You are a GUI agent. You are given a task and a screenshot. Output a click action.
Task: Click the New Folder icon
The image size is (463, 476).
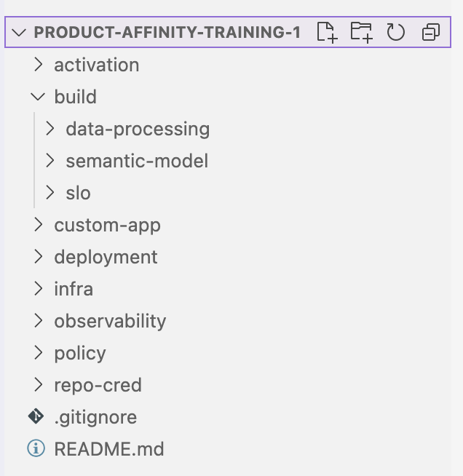tap(361, 32)
